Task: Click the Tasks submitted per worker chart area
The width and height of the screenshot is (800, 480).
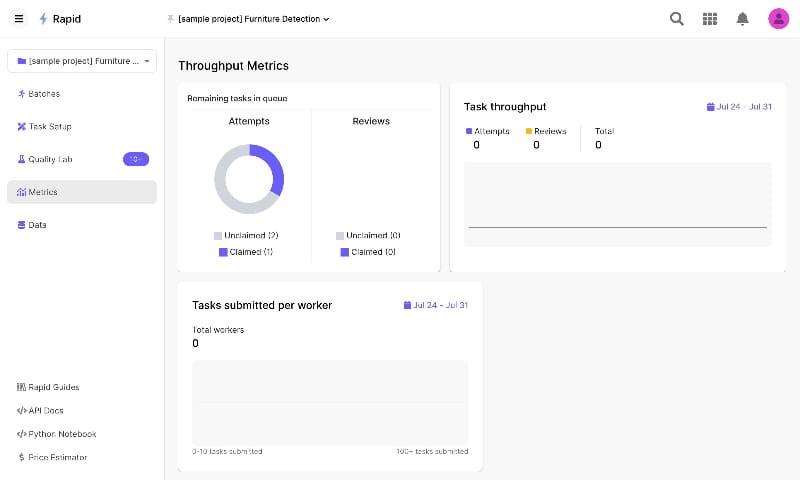Action: [330, 403]
